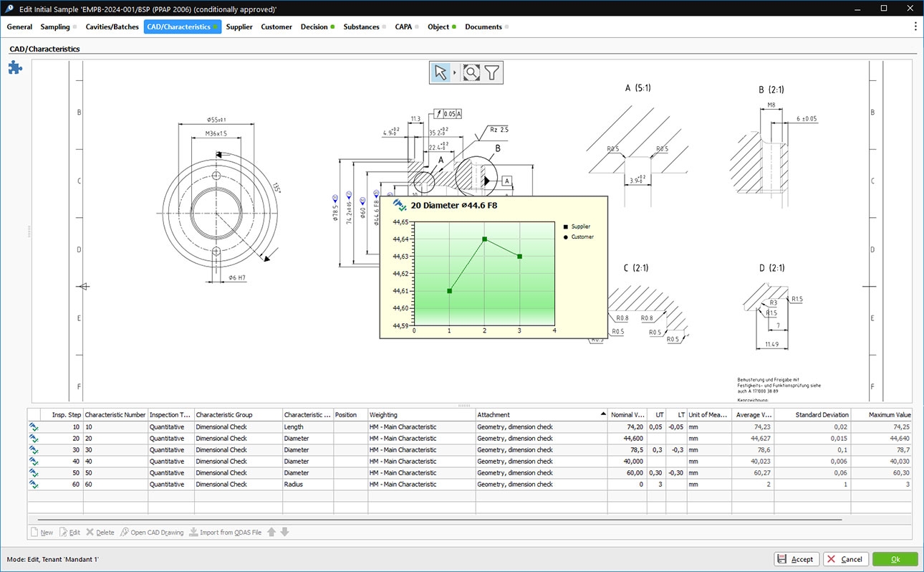
Task: Open the Decision tab
Action: tap(314, 27)
